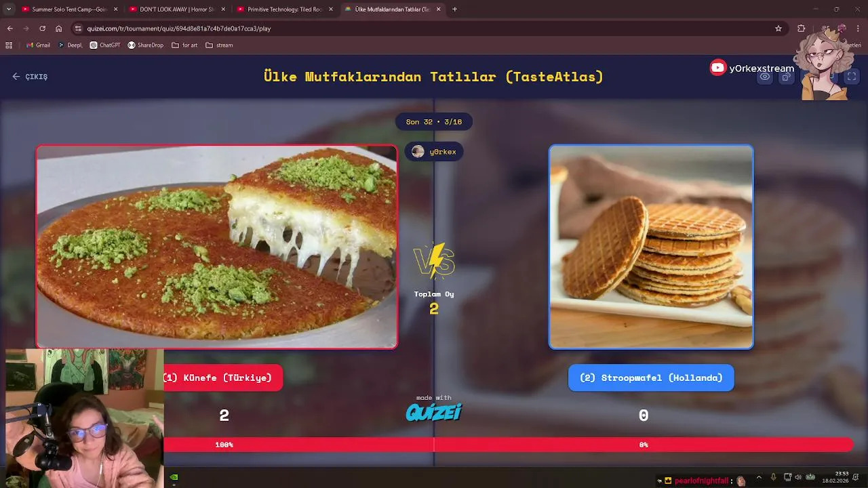Open Chrome's three-dot menu

(x=859, y=28)
